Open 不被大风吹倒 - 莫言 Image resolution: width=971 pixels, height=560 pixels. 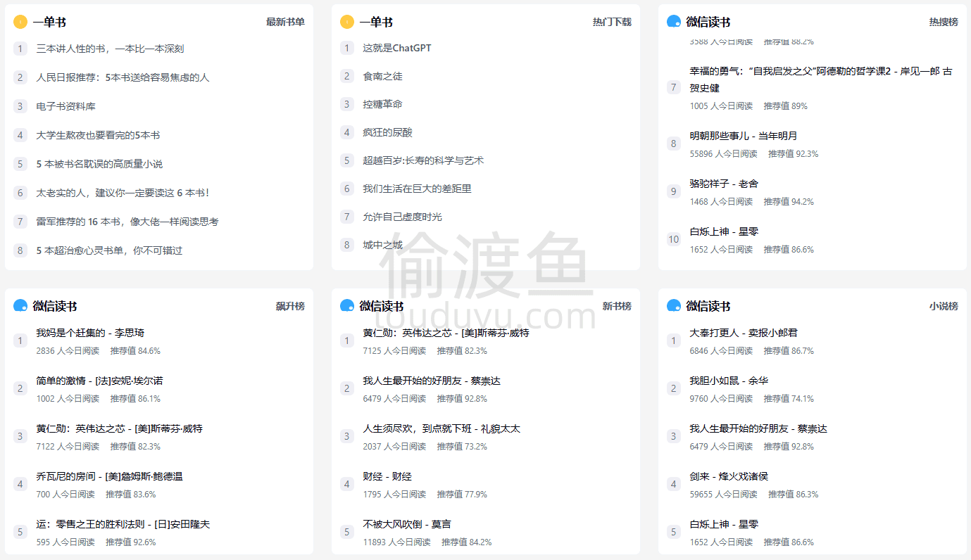tap(407, 524)
